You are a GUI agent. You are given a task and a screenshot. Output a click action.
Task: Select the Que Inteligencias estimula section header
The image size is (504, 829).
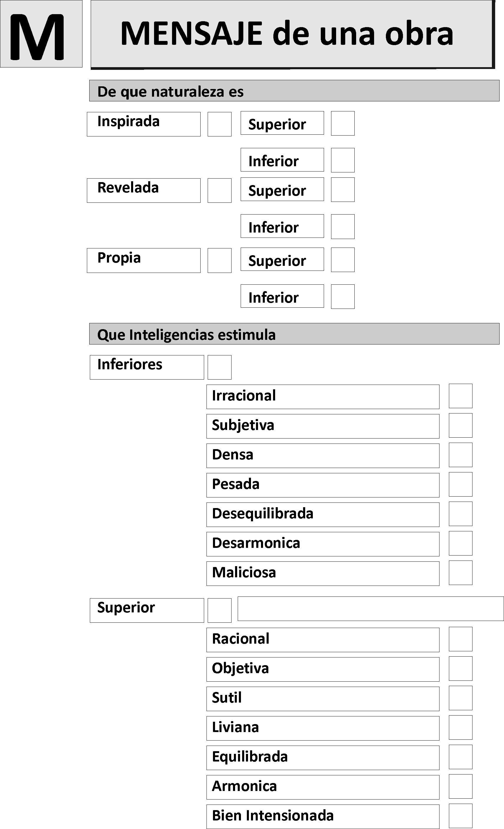[x=294, y=334]
